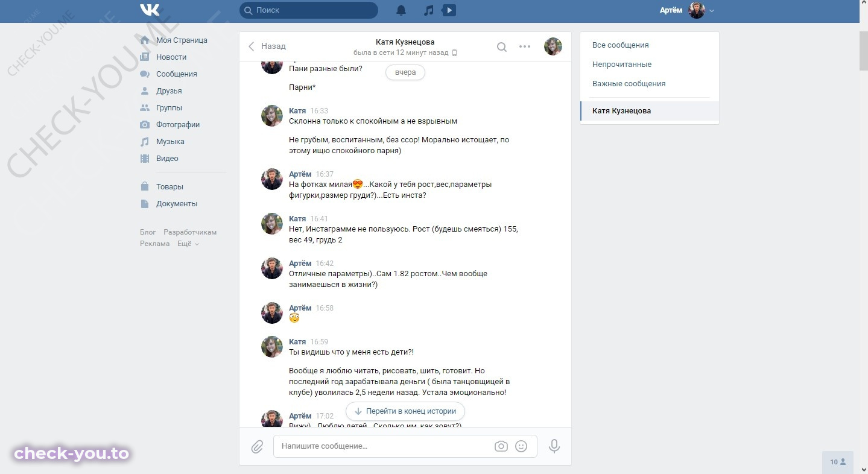This screenshot has height=474, width=868.
Task: Open the notifications bell
Action: 401,10
